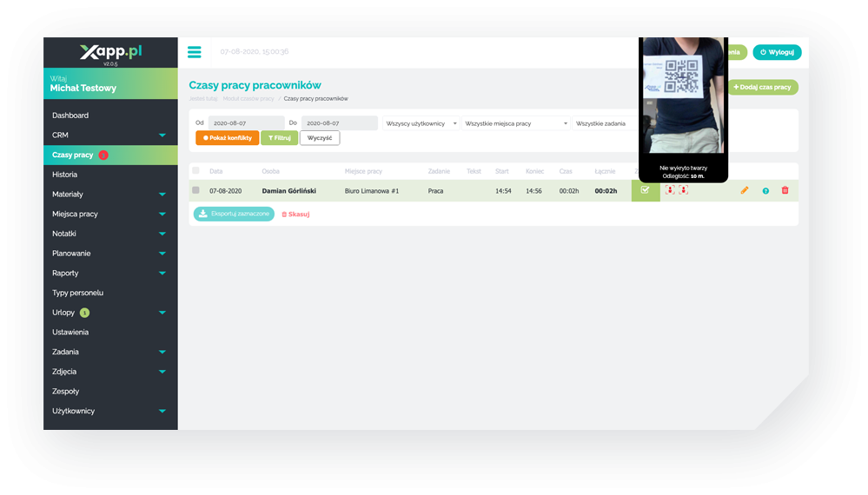Clear filters with Wyczyść button
Image resolution: width=868 pixels, height=495 pixels.
(320, 138)
